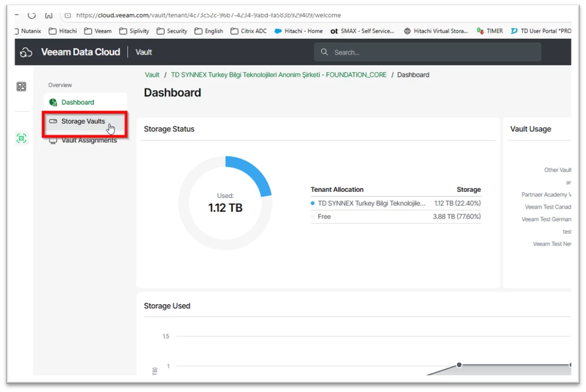Open the English bookmark folder
Viewport: 586px width, 392px height.
[208, 31]
